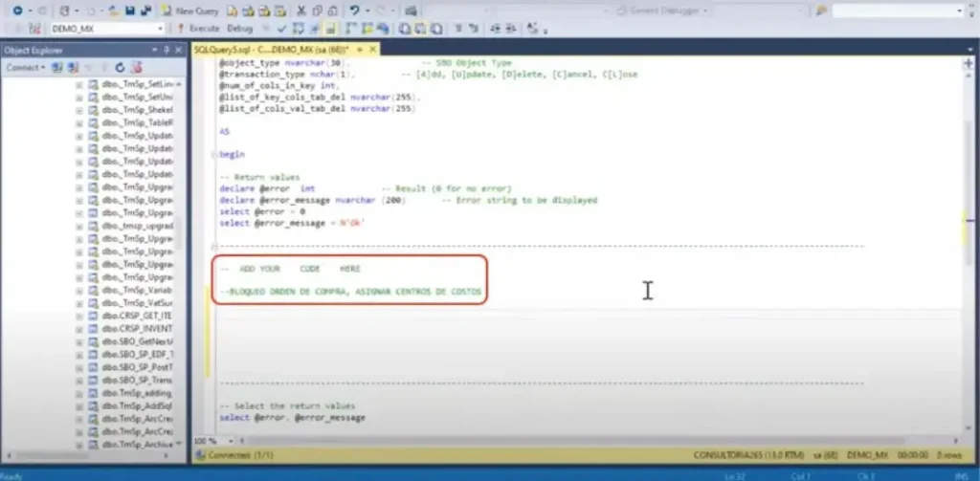Expand the dbo.CRSP_GET_ITE tree node
The height and width of the screenshot is (481, 980).
(x=79, y=317)
